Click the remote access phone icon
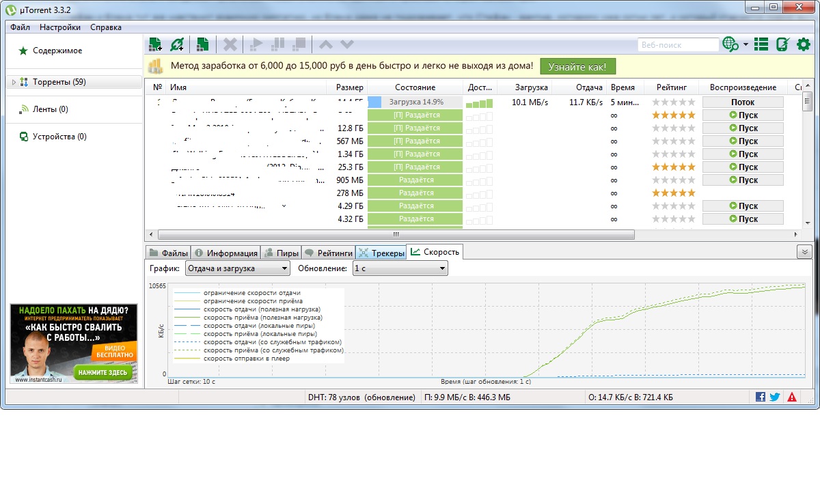 783,45
